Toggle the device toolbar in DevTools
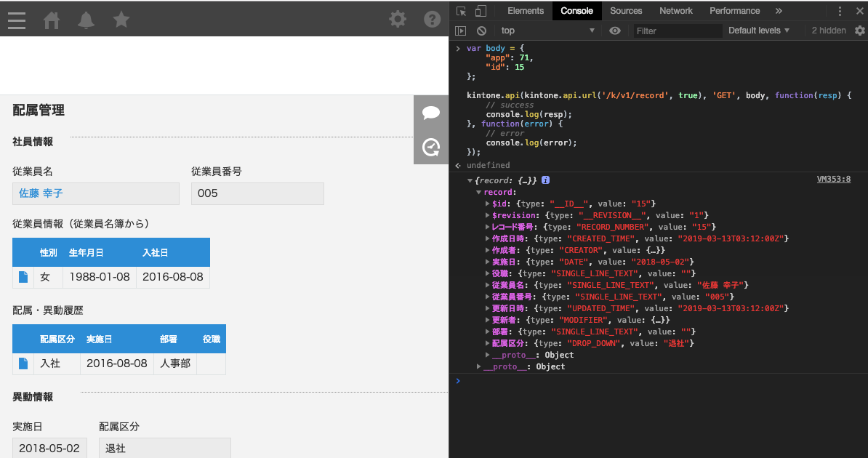This screenshot has width=868, height=458. pyautogui.click(x=481, y=11)
